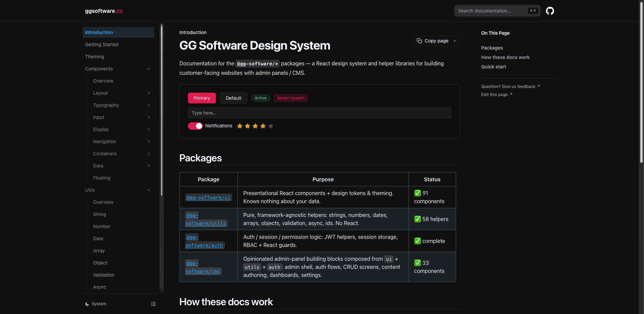Open the Date utils page
The height and width of the screenshot is (314, 644).
[x=122, y=239]
